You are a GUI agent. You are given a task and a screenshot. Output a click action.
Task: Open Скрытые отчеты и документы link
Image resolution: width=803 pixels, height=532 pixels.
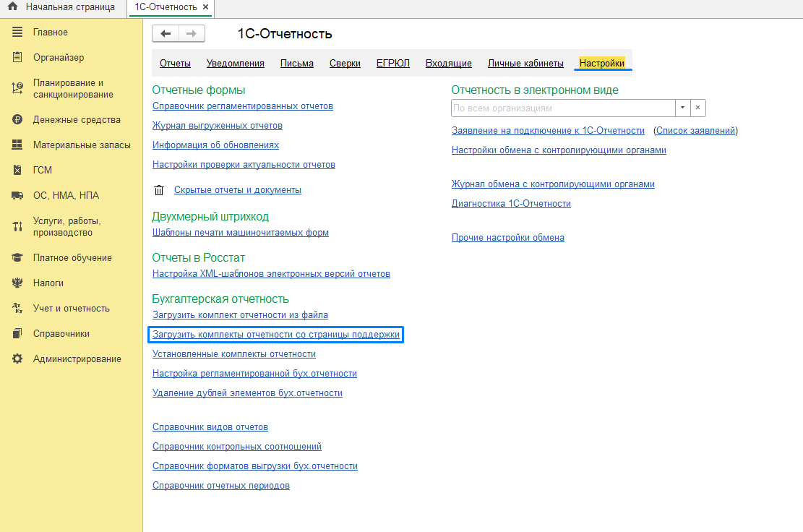pos(238,190)
